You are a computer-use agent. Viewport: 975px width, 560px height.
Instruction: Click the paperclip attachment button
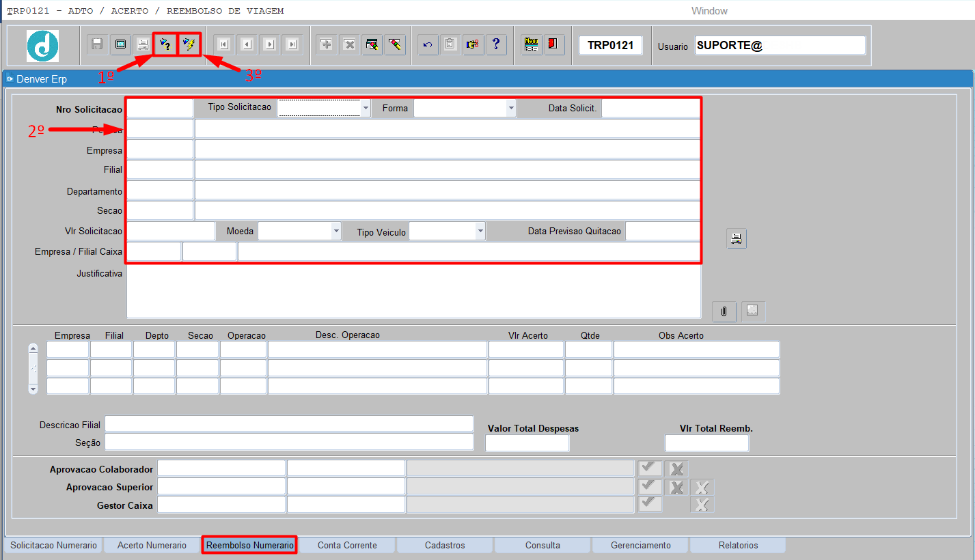pyautogui.click(x=724, y=311)
